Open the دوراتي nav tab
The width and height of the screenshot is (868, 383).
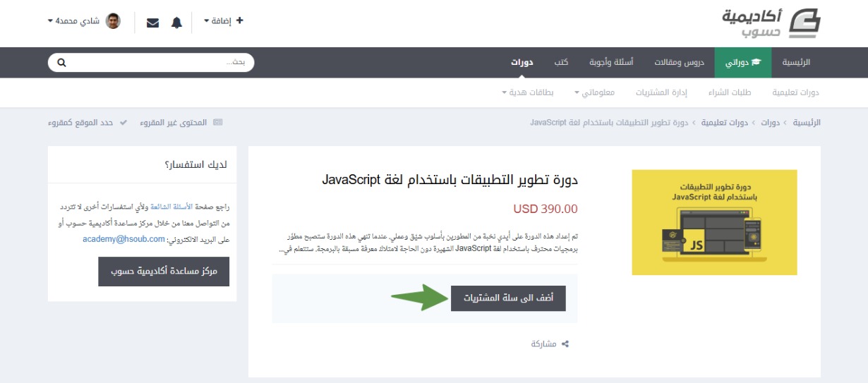coord(743,63)
